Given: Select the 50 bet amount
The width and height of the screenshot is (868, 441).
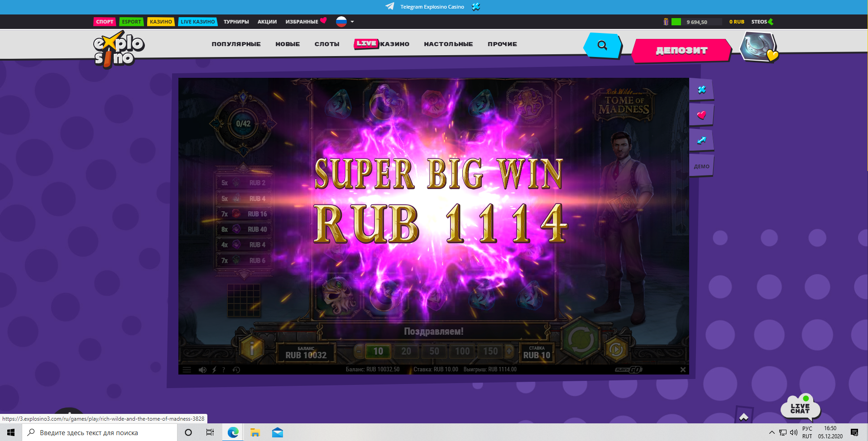Looking at the screenshot, I should 434,351.
